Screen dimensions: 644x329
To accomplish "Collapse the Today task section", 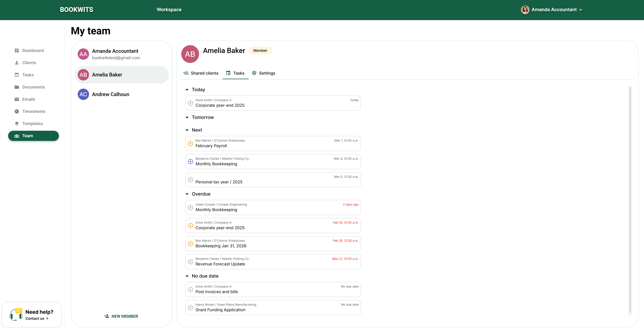I will tap(187, 90).
